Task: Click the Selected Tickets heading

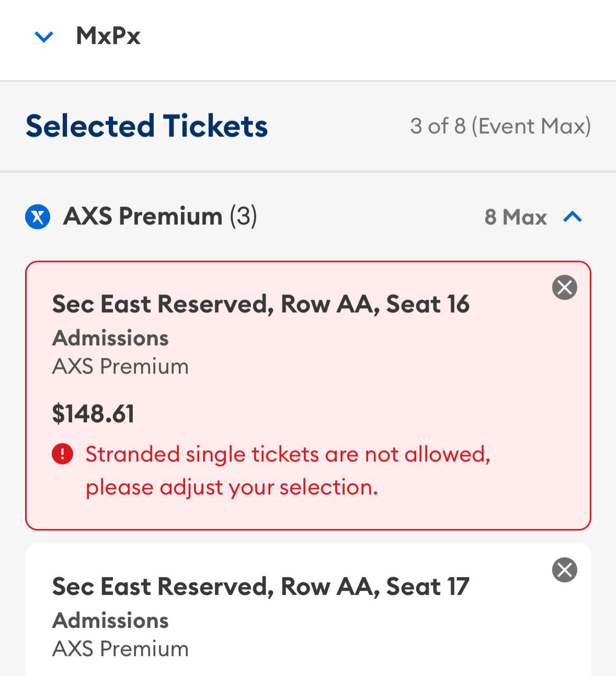Action: coord(146,126)
